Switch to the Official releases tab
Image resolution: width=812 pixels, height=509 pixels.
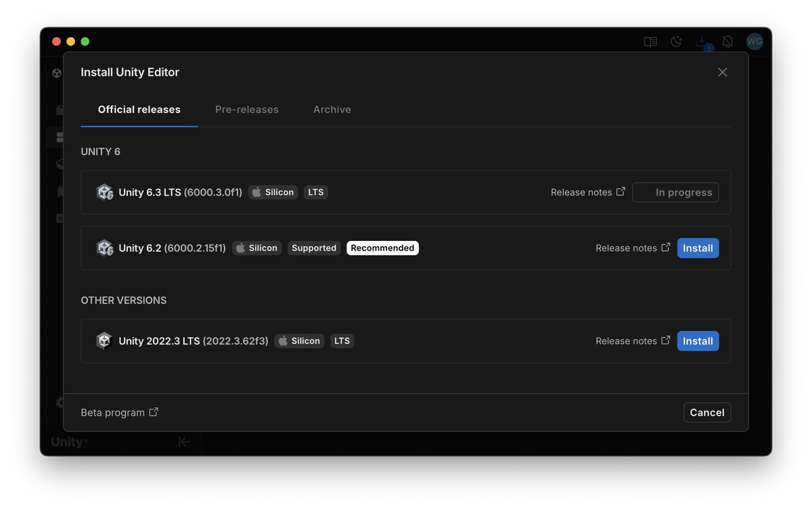(x=139, y=110)
